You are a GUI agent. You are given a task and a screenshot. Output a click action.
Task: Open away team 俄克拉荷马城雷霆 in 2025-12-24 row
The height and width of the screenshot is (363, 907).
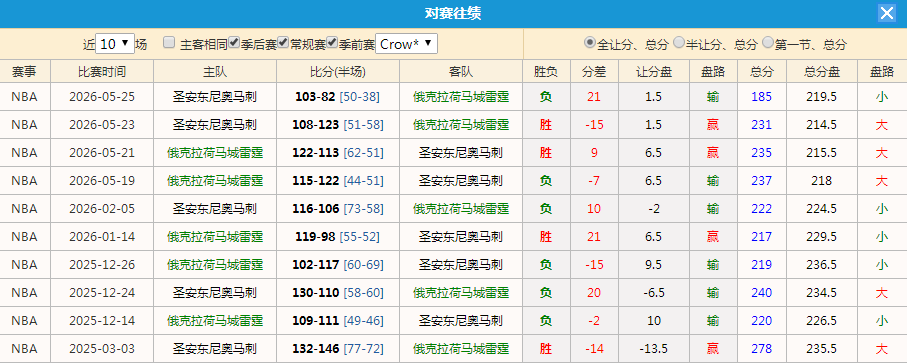461,293
